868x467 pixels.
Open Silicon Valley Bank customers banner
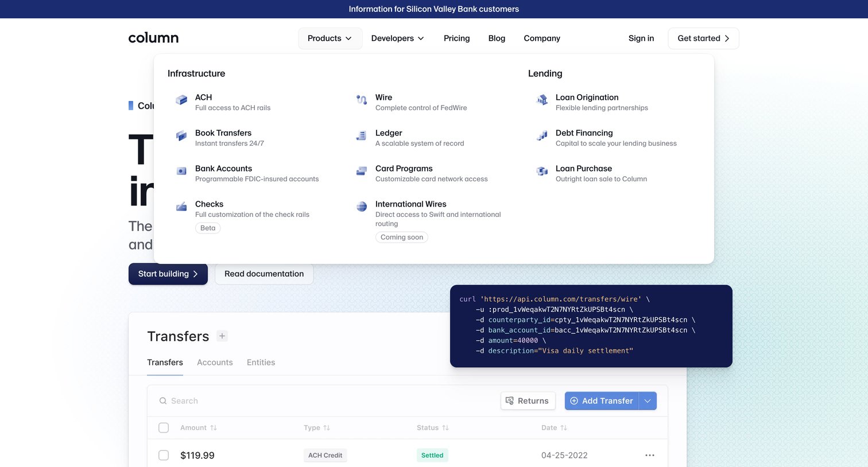pyautogui.click(x=434, y=9)
